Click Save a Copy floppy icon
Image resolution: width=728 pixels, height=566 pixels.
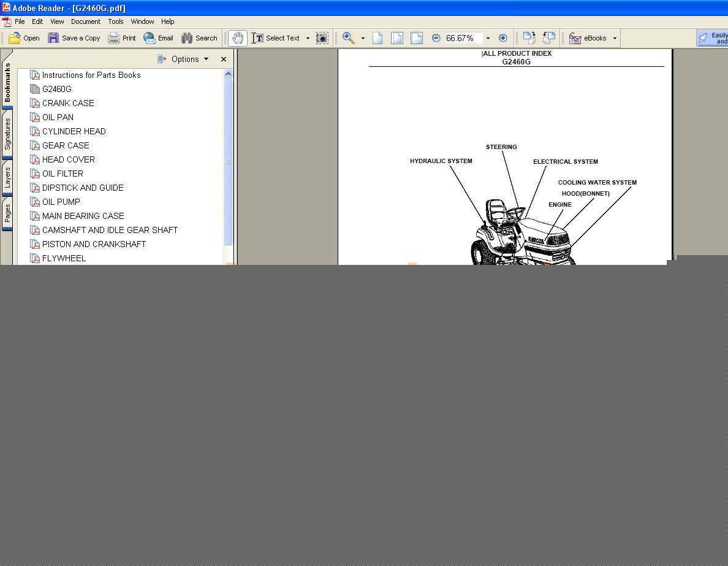pos(53,38)
